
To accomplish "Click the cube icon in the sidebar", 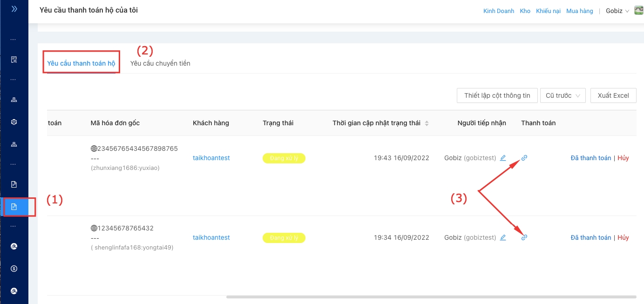I will (14, 122).
